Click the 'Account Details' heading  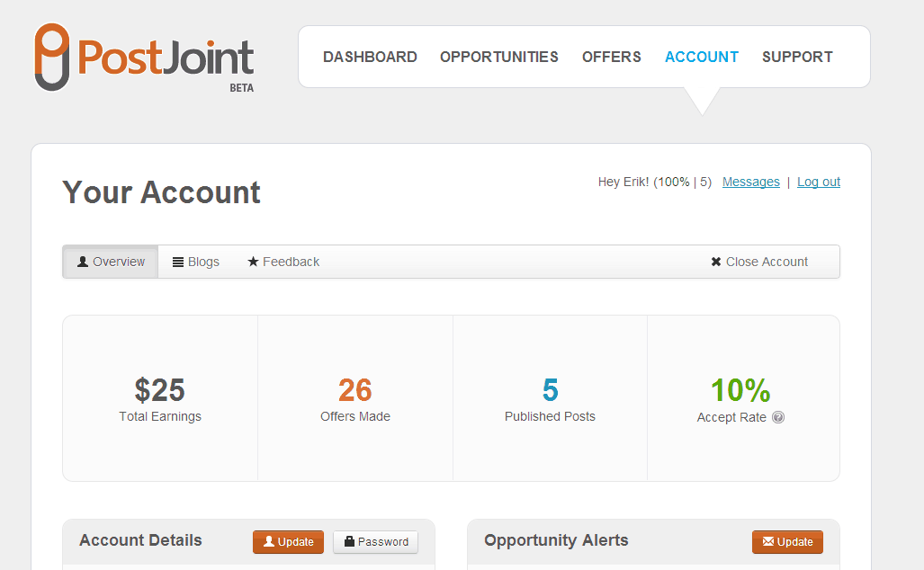(141, 540)
